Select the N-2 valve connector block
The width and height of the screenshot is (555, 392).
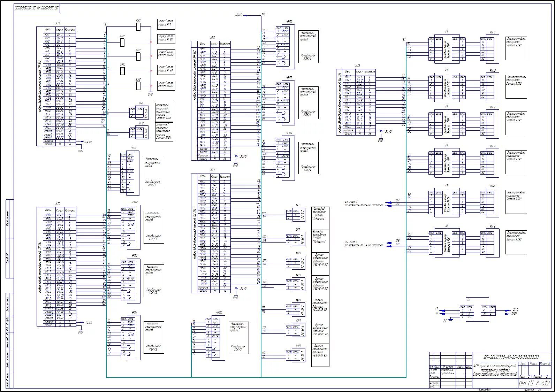point(139,132)
